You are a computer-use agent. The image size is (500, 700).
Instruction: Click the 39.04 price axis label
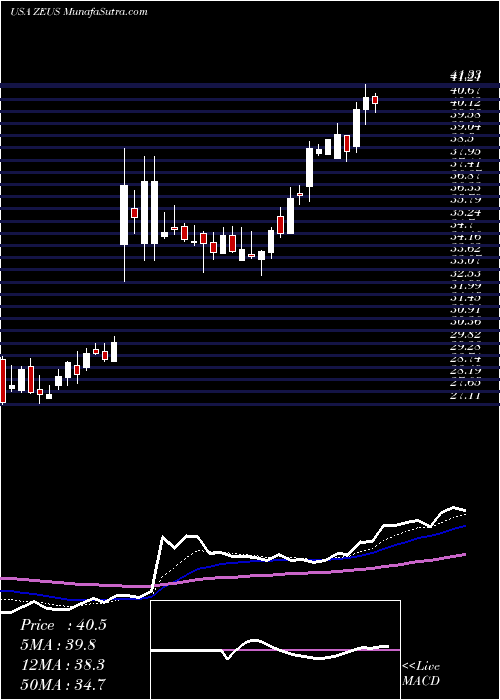tap(466, 127)
